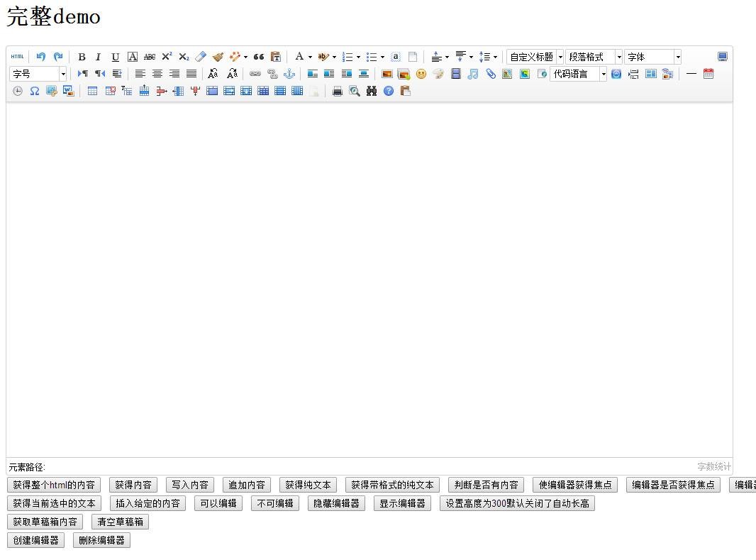Viewport: 756px width, 560px height.
Task: Toggle HTML source view
Action: pyautogui.click(x=17, y=57)
